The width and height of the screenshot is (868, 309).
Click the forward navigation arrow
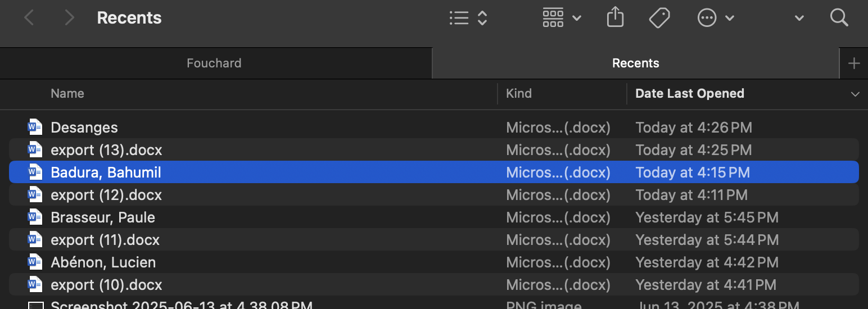(69, 18)
